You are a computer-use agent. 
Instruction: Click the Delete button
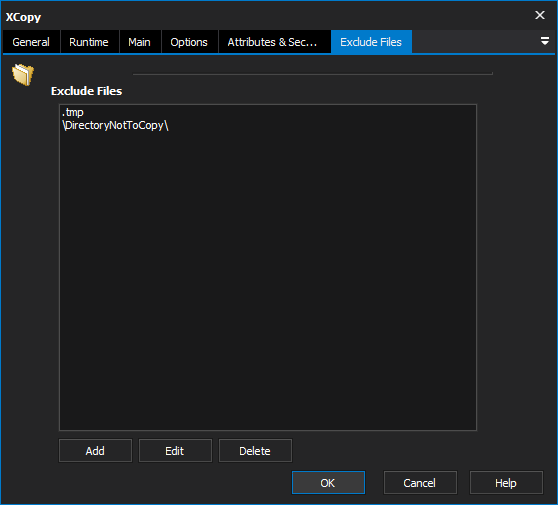coord(255,451)
